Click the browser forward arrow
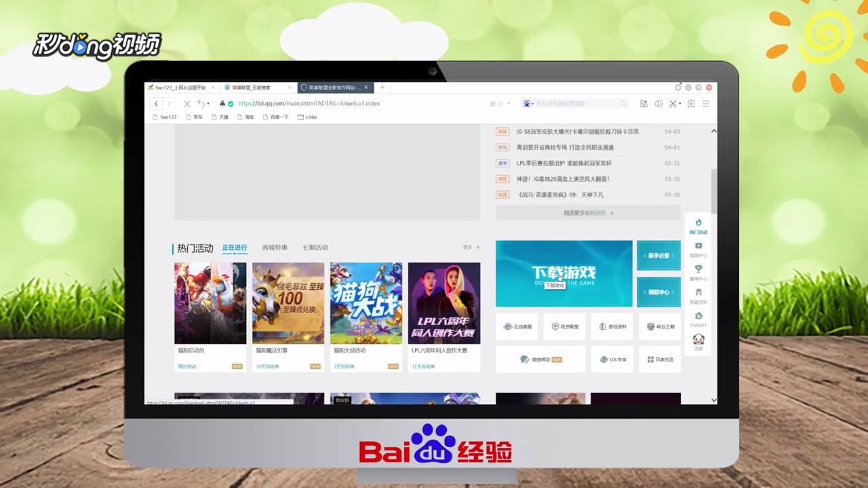The height and width of the screenshot is (488, 868). pos(170,104)
